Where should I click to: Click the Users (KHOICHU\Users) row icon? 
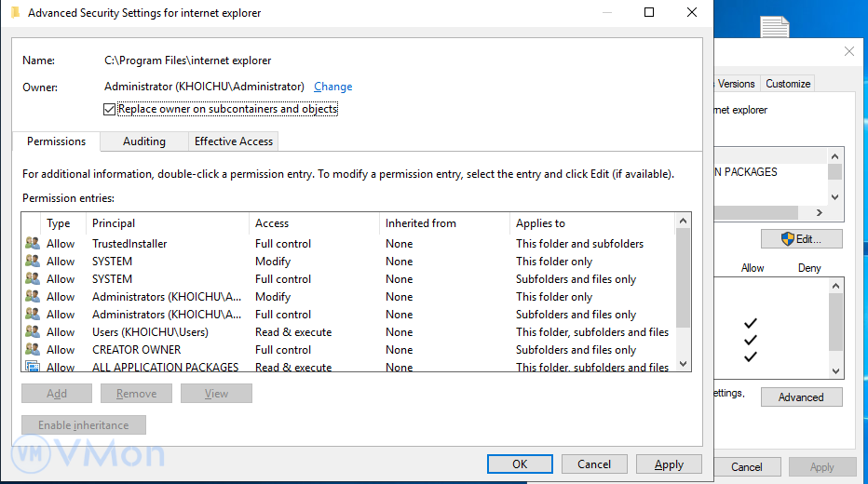point(33,332)
